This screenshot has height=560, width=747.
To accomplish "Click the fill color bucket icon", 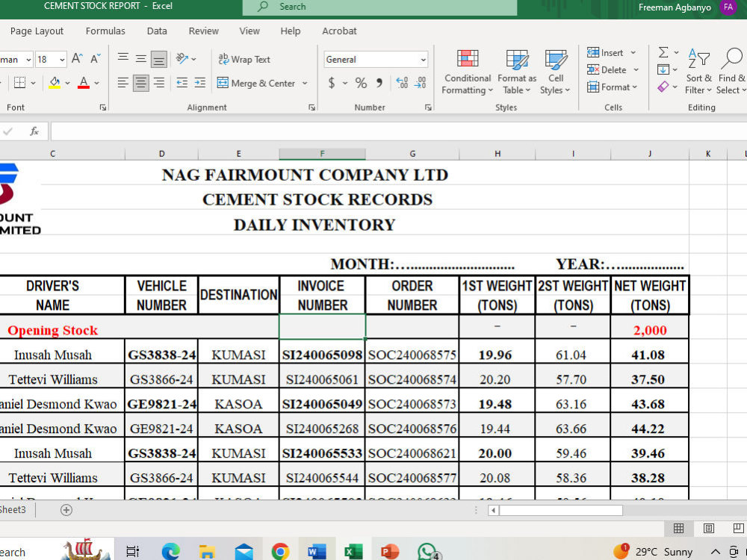I will coord(55,83).
